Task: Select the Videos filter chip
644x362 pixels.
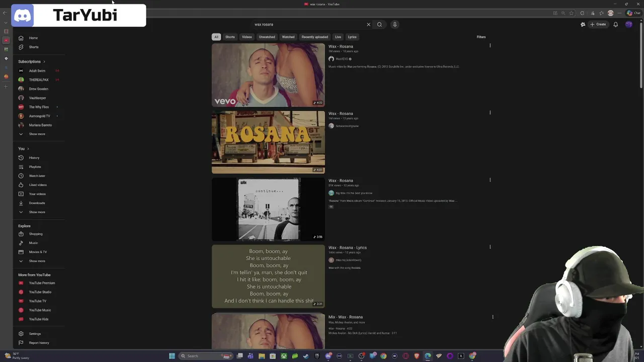Action: tap(247, 37)
